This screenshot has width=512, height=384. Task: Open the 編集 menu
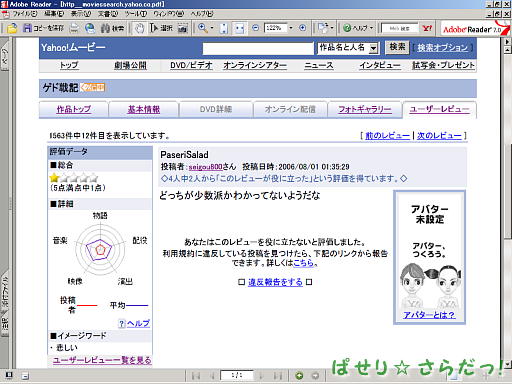(54, 14)
